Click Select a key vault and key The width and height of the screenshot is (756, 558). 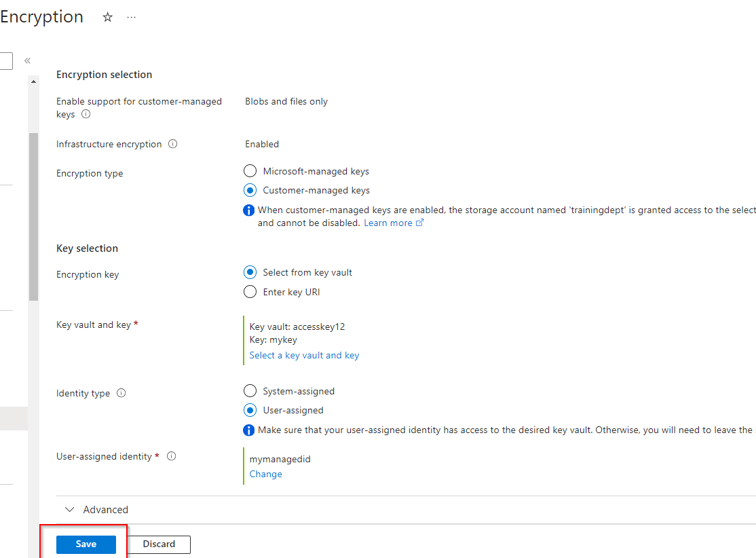[x=304, y=356]
